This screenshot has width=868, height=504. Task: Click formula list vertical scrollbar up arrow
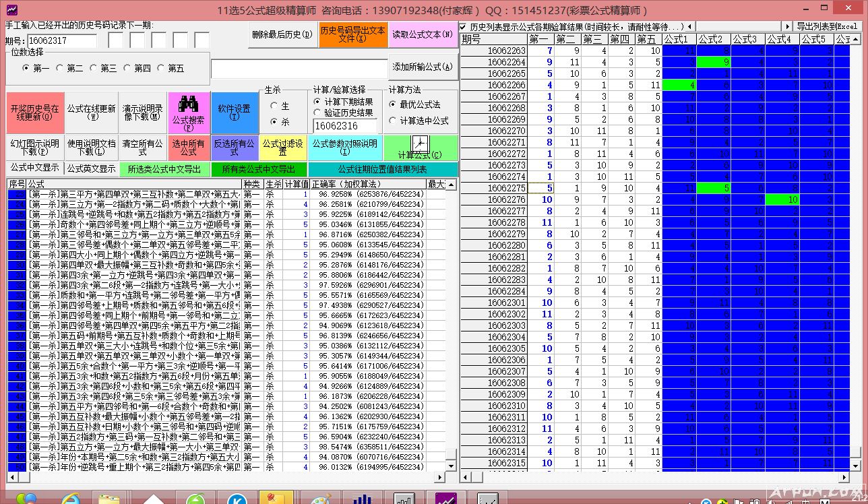[451, 184]
